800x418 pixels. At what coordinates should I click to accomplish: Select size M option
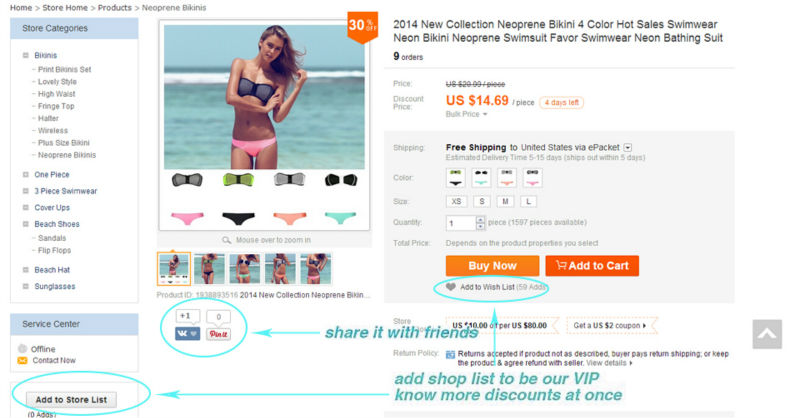pyautogui.click(x=505, y=202)
